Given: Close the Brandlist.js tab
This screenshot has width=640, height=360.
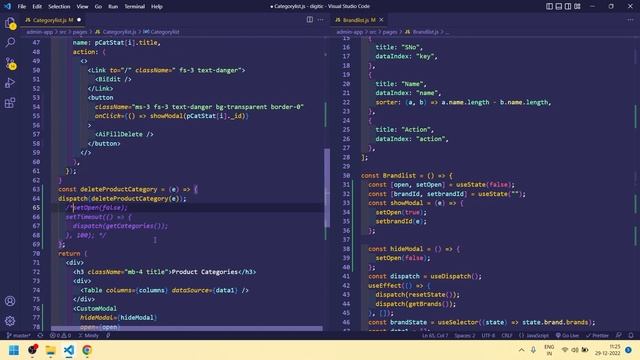Looking at the screenshot, I should [x=381, y=20].
